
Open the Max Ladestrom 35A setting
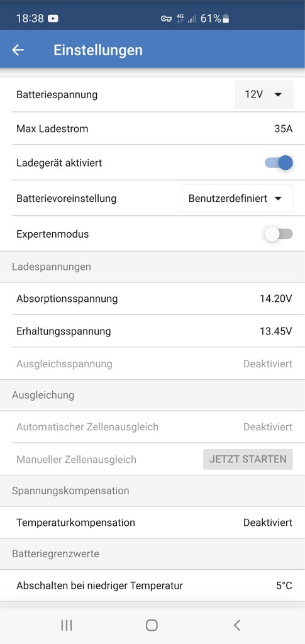pyautogui.click(x=152, y=128)
